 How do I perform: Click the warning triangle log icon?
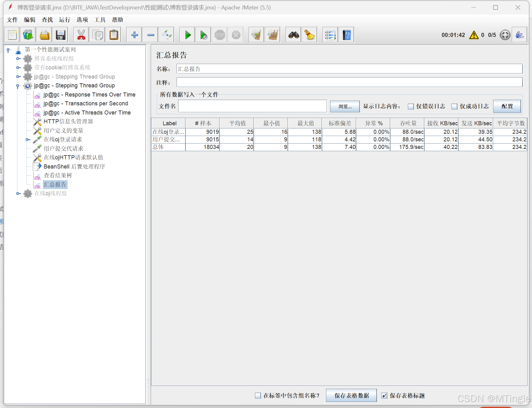tap(474, 35)
